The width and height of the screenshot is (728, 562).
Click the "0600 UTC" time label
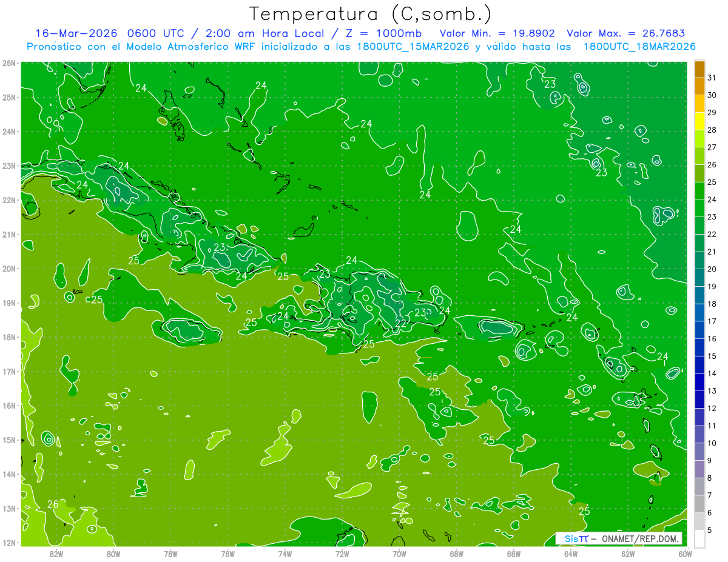(x=155, y=33)
